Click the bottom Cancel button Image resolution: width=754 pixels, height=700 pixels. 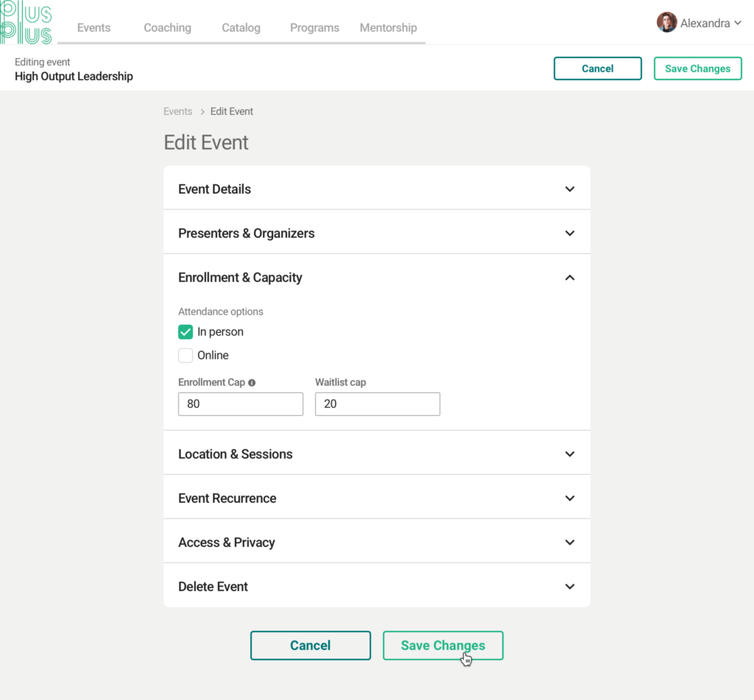point(311,646)
